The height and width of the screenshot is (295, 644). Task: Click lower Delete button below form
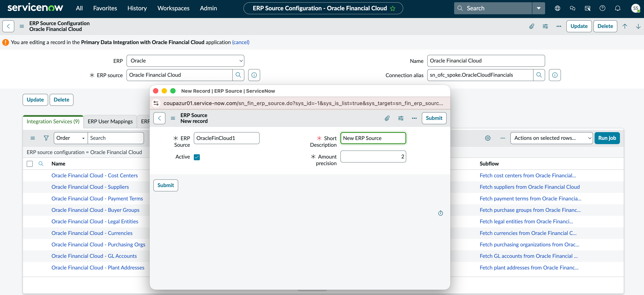pos(61,100)
